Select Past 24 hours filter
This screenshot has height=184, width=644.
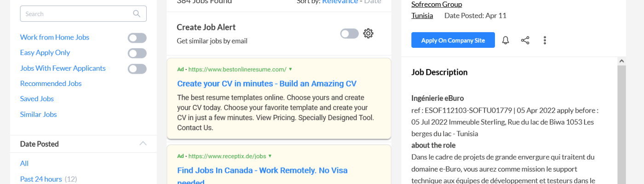(41, 179)
